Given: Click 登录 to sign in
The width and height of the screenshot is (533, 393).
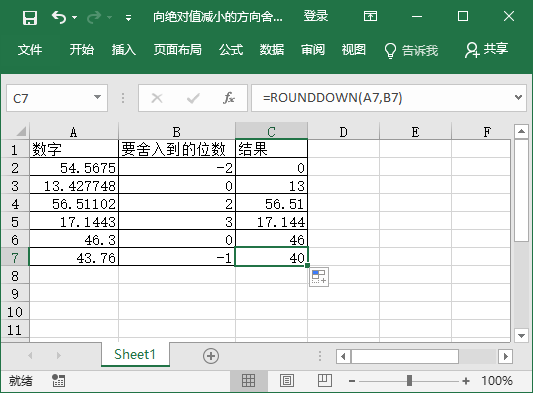Looking at the screenshot, I should (x=315, y=16).
